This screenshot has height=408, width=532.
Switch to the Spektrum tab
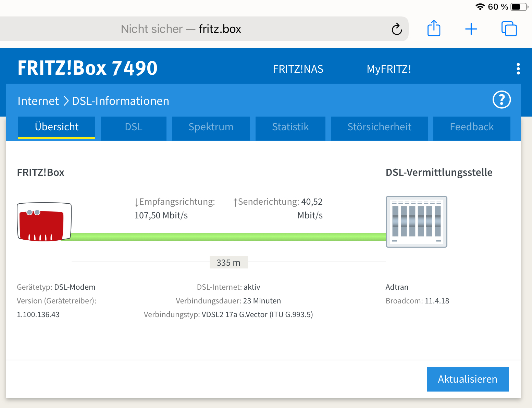tap(211, 128)
